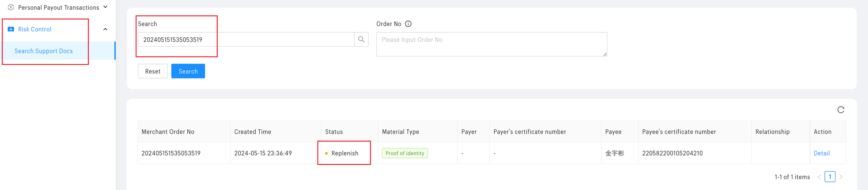Select the Risk Control menu
Screen dimensions: 868x190
pos(35,29)
